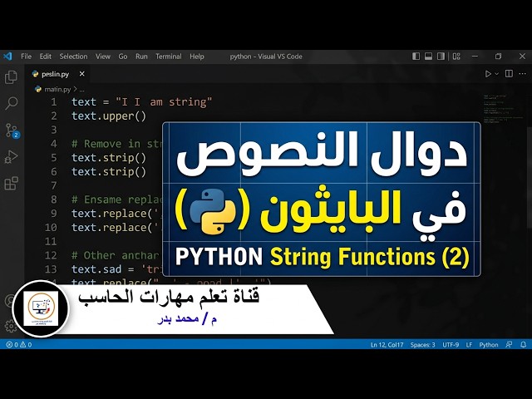The height and width of the screenshot is (399, 532).
Task: Open errors and warnings in status bar
Action: click(x=19, y=344)
